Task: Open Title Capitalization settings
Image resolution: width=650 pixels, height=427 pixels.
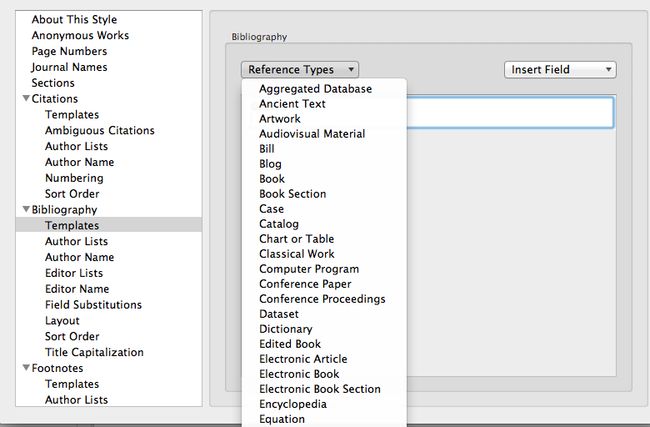Action: pos(95,352)
